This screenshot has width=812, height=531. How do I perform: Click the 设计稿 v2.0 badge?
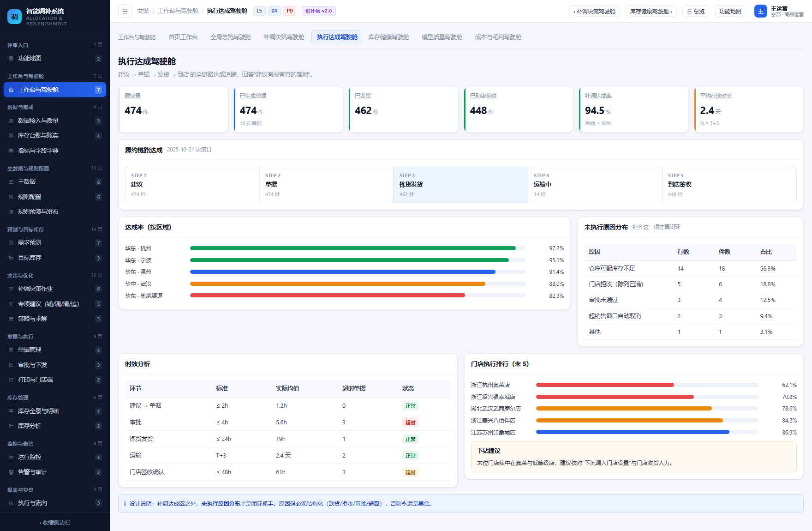click(319, 11)
